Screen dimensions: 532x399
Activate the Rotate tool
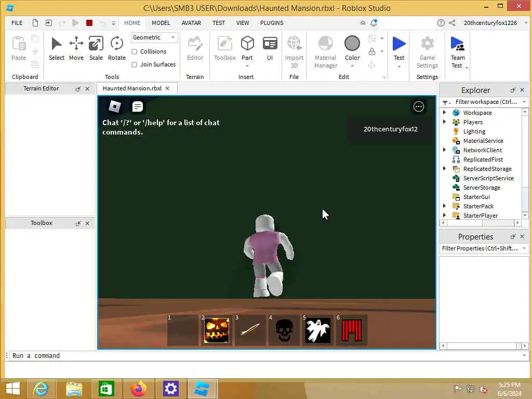[x=117, y=48]
